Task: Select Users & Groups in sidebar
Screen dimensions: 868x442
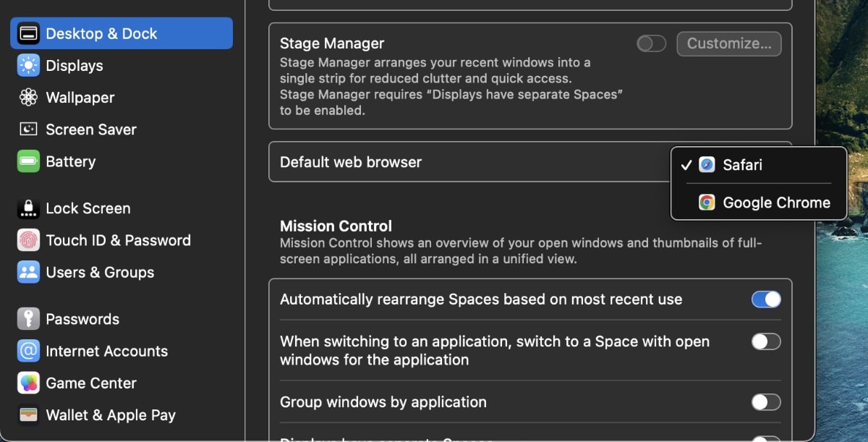Action: coord(99,273)
